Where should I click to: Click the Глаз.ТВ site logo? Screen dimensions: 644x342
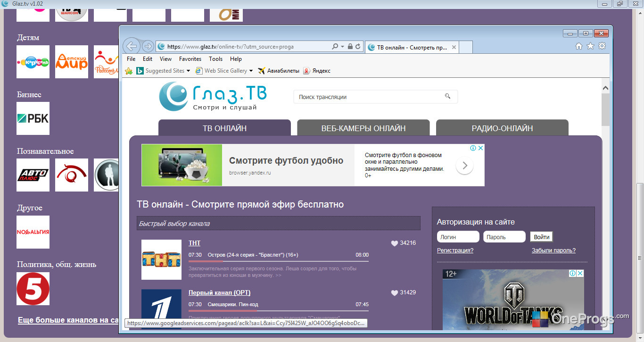tap(213, 96)
